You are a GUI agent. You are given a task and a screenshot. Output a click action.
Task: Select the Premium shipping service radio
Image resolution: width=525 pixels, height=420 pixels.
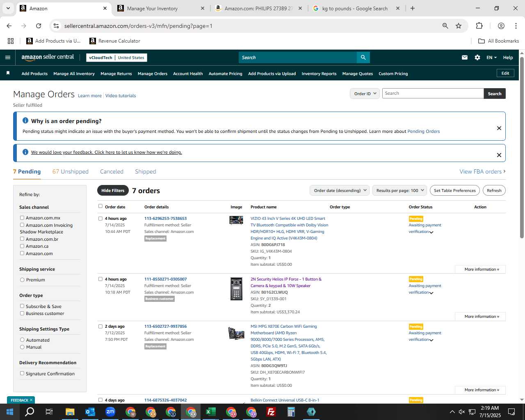click(x=22, y=280)
